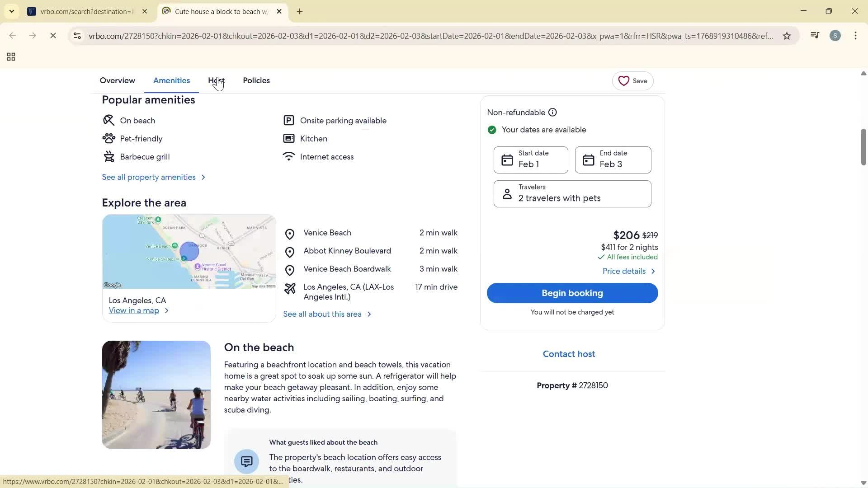Click the info icon next to Non-refundable
Viewport: 868px width, 488px height.
tap(552, 112)
